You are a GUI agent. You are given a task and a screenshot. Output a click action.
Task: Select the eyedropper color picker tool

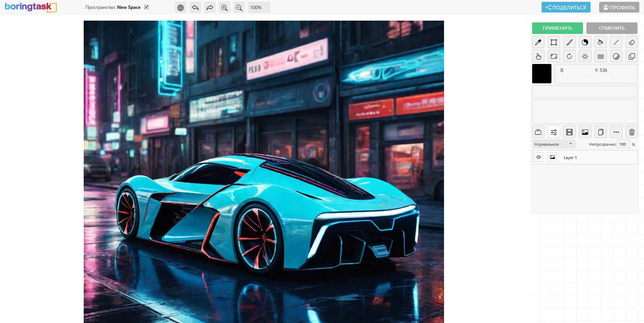538,42
